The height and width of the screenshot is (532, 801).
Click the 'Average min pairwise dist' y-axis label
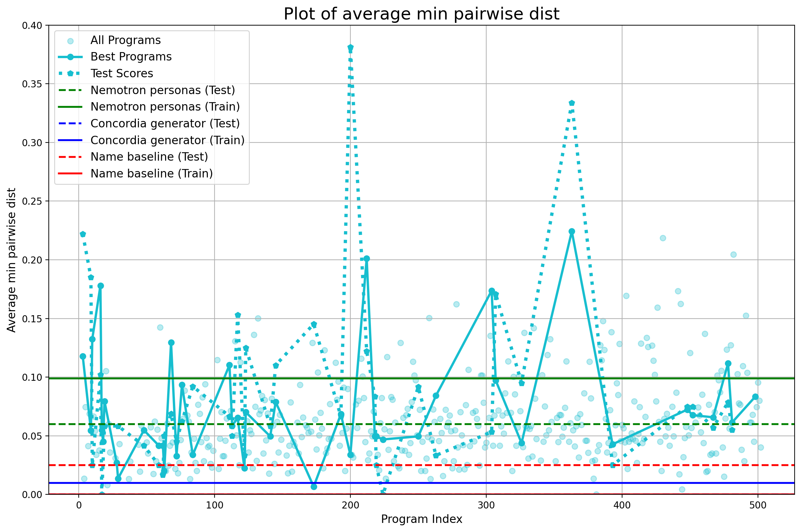[11, 260]
